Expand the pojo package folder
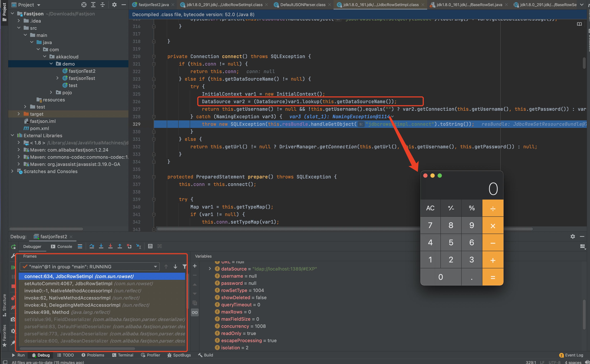 tap(51, 92)
